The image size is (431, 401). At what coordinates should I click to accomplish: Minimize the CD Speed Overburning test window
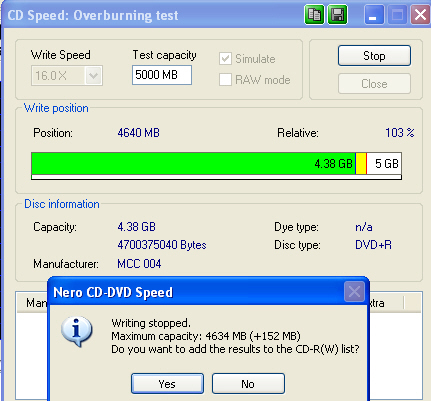[x=374, y=15]
